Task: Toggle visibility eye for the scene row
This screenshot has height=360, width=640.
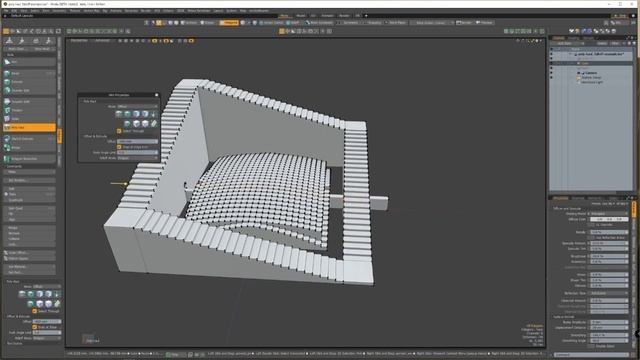Action: coord(551,53)
